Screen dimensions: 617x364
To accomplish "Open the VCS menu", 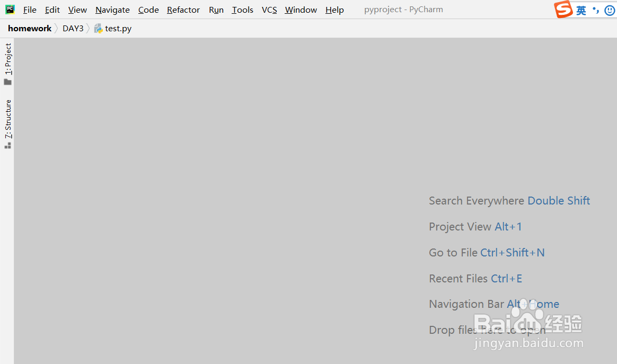I will coord(269,10).
